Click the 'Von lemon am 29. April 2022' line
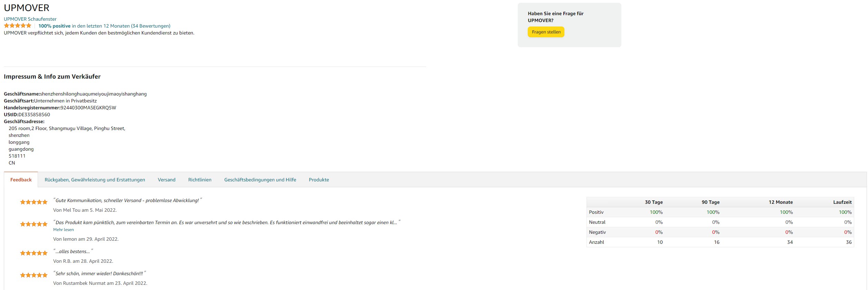 point(86,239)
